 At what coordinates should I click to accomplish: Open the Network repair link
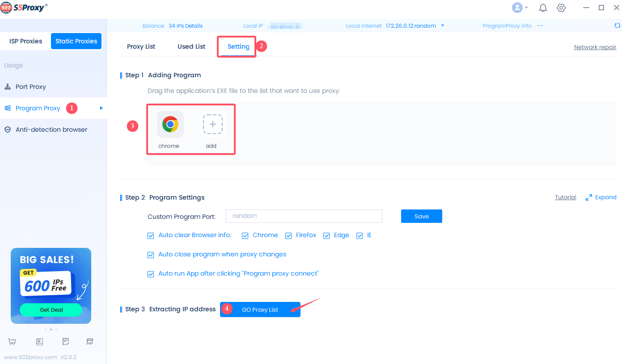[595, 47]
